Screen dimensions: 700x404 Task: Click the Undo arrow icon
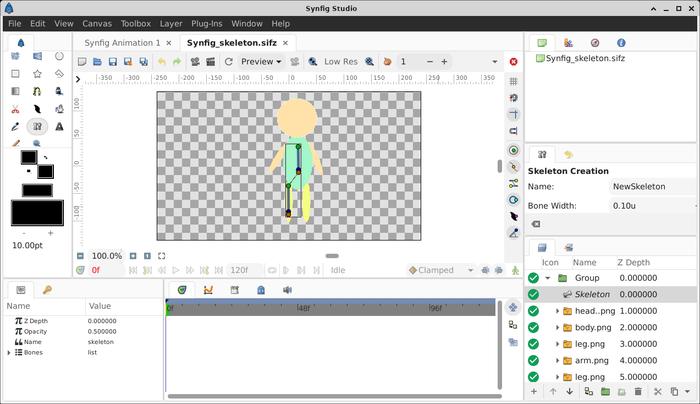point(162,62)
